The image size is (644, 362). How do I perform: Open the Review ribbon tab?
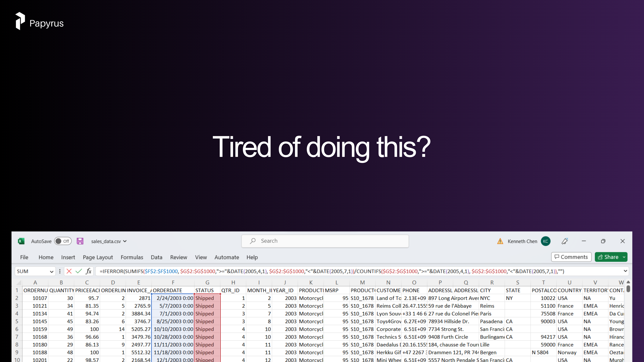[179, 257]
